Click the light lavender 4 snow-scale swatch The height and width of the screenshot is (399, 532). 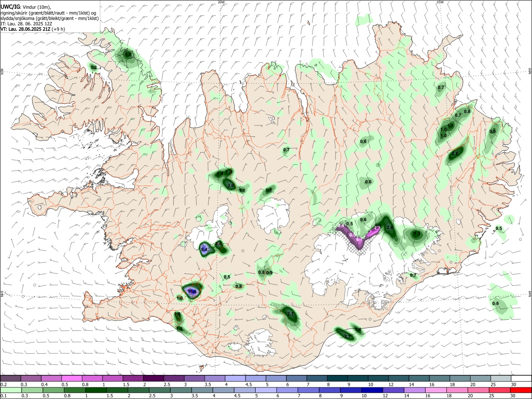(x=236, y=378)
